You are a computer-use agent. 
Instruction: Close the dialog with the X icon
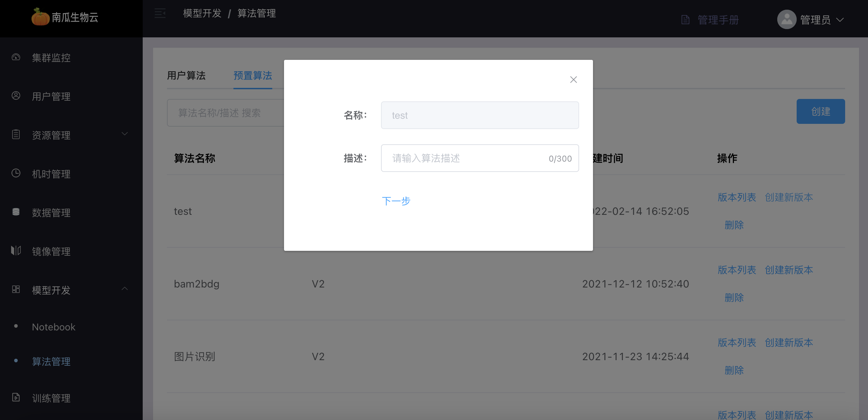click(x=574, y=80)
